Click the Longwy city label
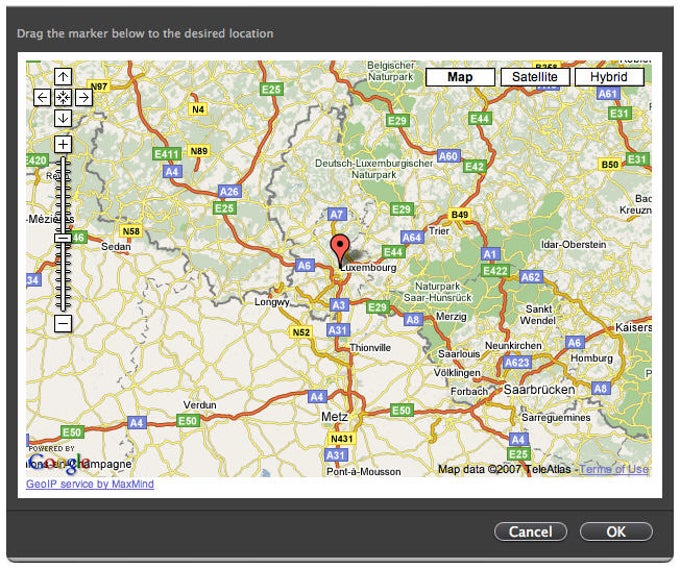The image size is (680, 569). tap(272, 302)
